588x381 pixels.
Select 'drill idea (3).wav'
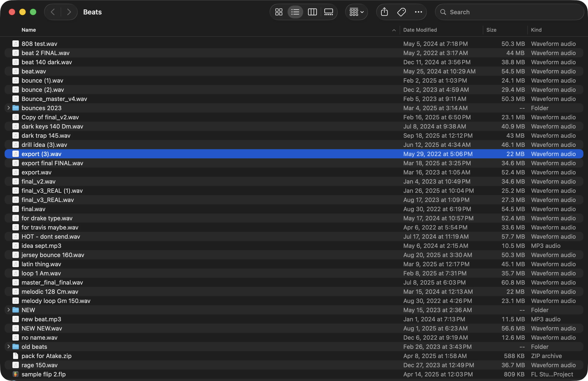pyautogui.click(x=294, y=145)
